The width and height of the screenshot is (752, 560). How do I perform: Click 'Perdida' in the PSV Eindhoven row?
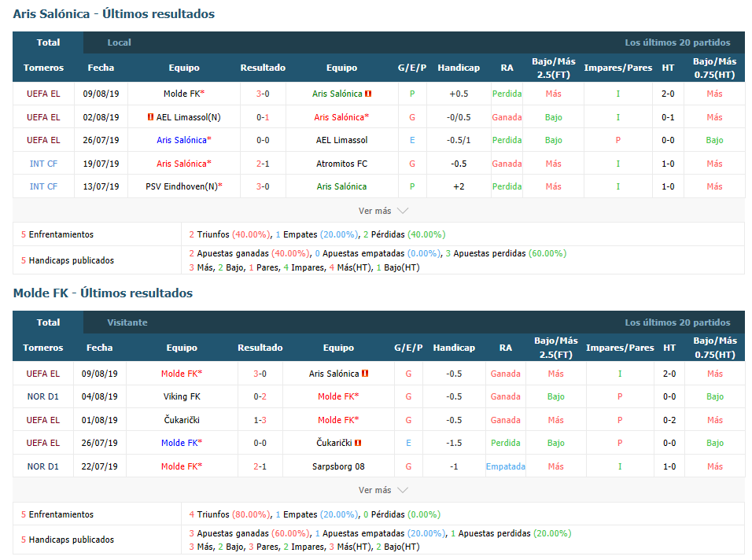point(507,186)
